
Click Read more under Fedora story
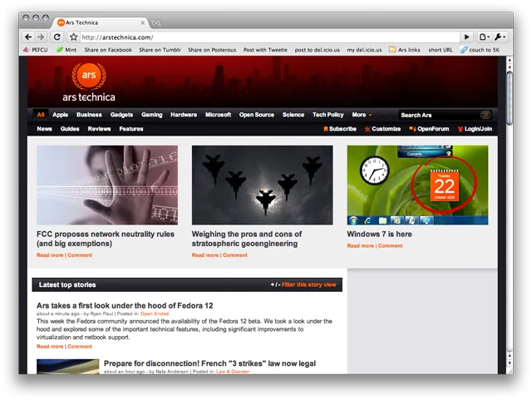tap(50, 346)
